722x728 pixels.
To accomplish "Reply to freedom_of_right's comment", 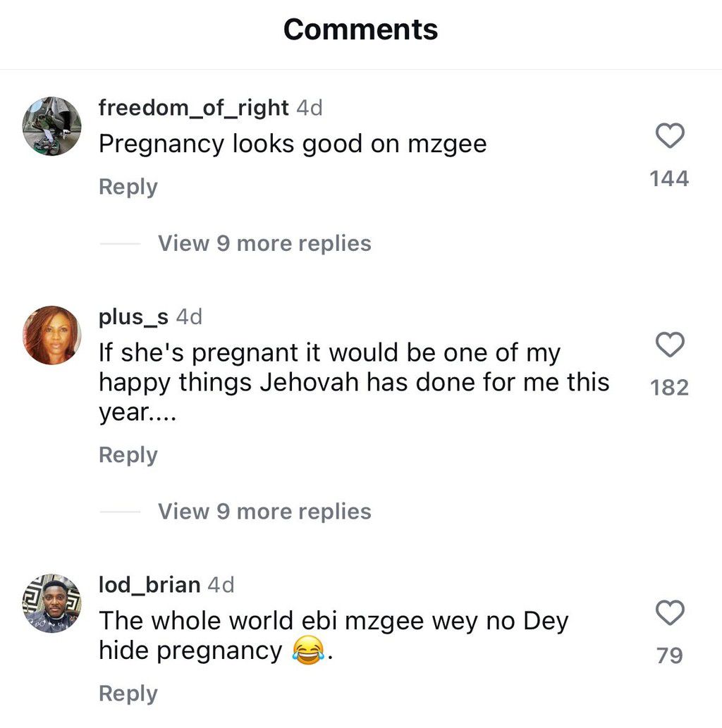I will pos(128,187).
